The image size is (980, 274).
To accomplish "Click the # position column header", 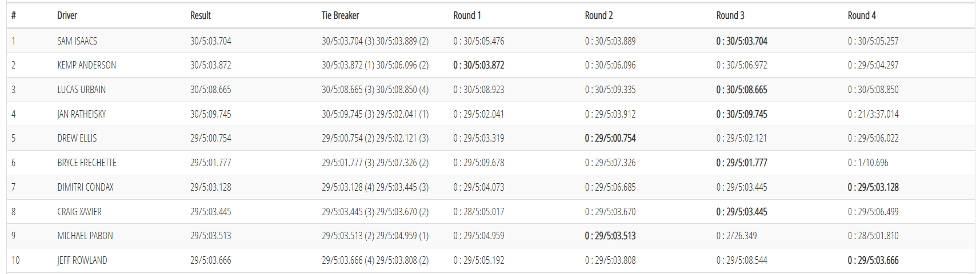I will [x=14, y=15].
